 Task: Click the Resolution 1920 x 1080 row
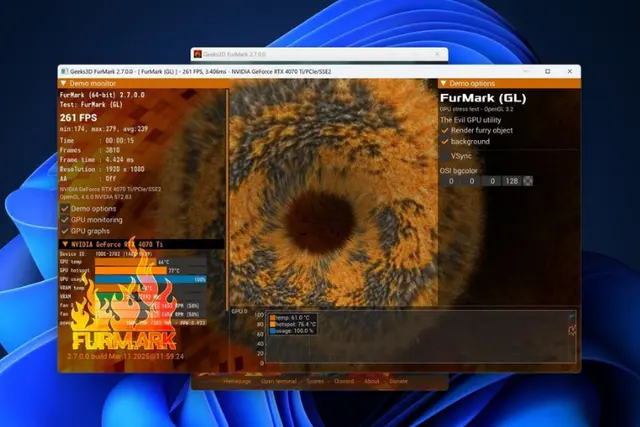pos(102,169)
